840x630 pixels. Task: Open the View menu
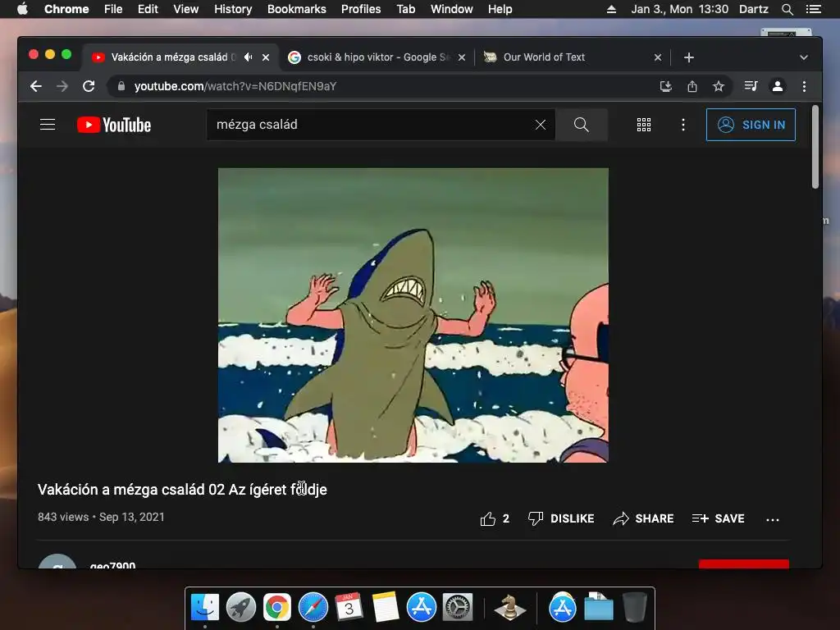(x=186, y=9)
